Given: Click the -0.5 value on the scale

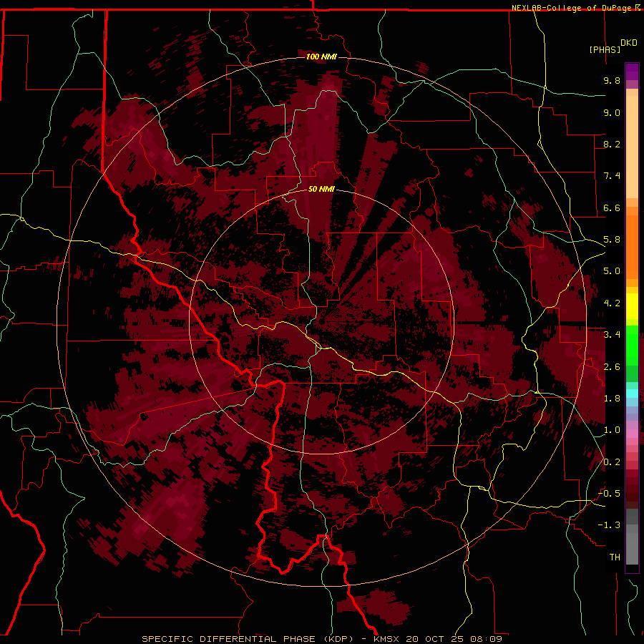Looking at the screenshot, I should [610, 494].
